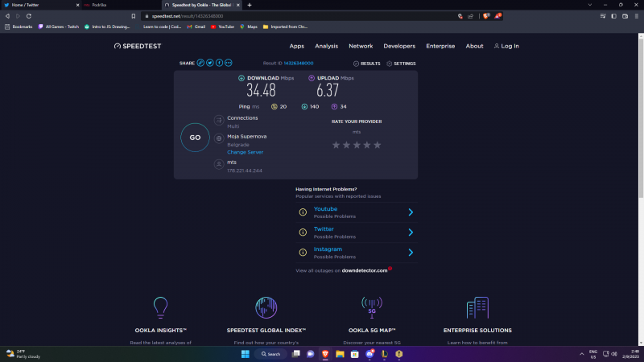
Task: Go back to the previous page
Action: click(x=7, y=16)
